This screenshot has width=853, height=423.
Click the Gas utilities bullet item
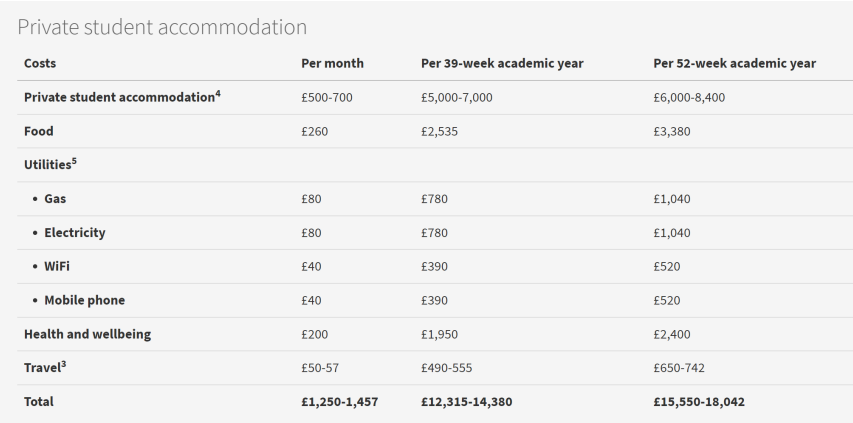pos(55,199)
